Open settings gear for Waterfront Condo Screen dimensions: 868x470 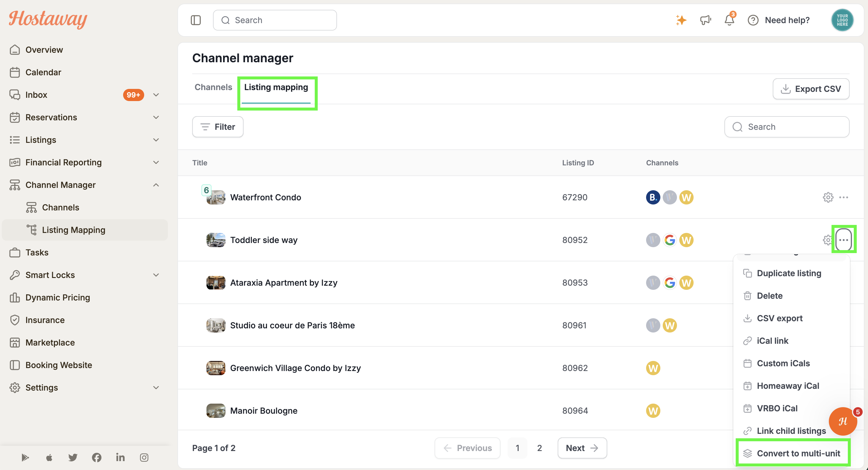point(828,197)
